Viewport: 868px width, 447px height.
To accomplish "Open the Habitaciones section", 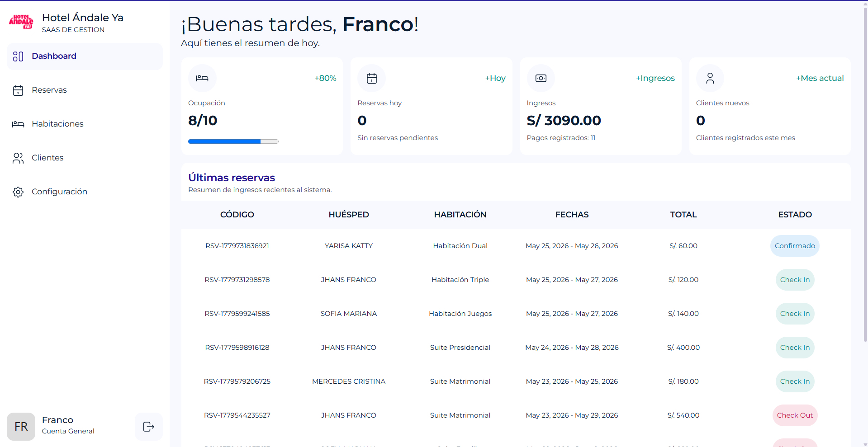I will click(85, 124).
